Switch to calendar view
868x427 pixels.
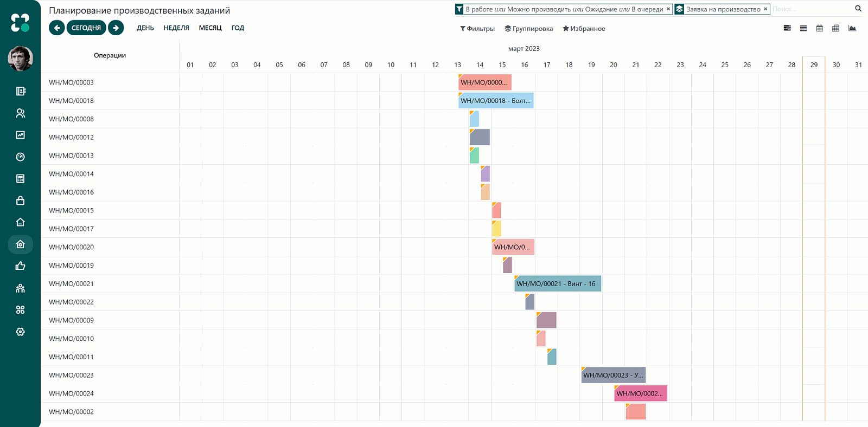coord(820,28)
